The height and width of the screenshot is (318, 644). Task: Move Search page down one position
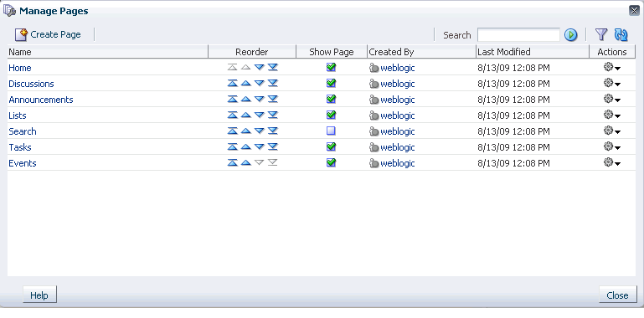tap(259, 131)
